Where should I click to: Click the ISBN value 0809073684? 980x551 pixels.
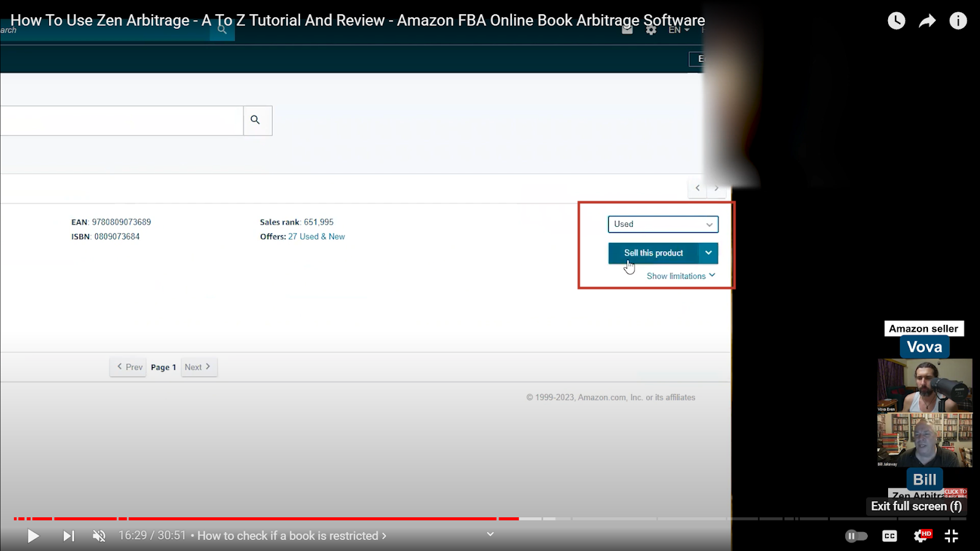pos(116,237)
